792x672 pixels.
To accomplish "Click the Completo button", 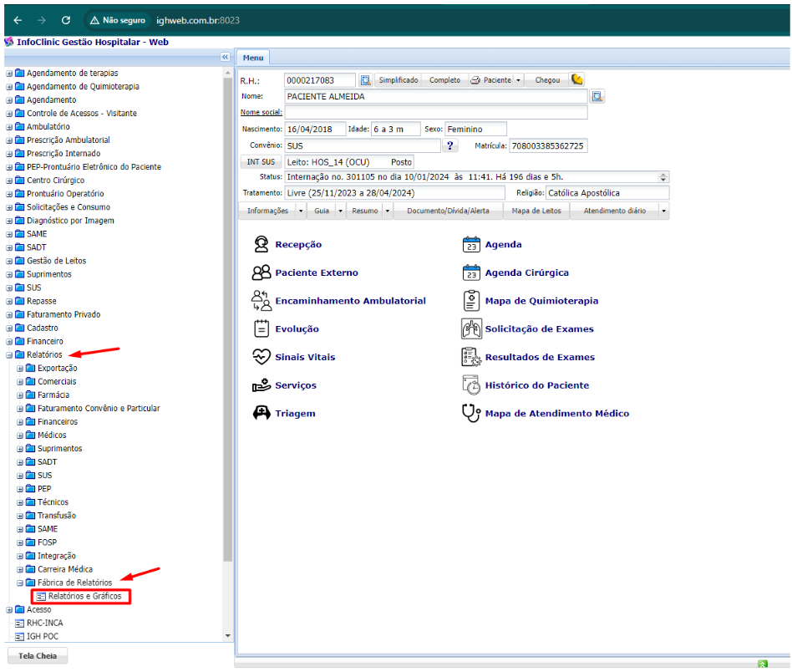I will pyautogui.click(x=445, y=80).
